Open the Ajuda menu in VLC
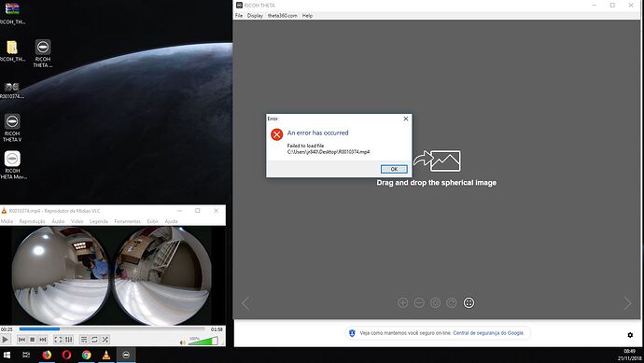The height and width of the screenshot is (363, 644). tap(171, 221)
